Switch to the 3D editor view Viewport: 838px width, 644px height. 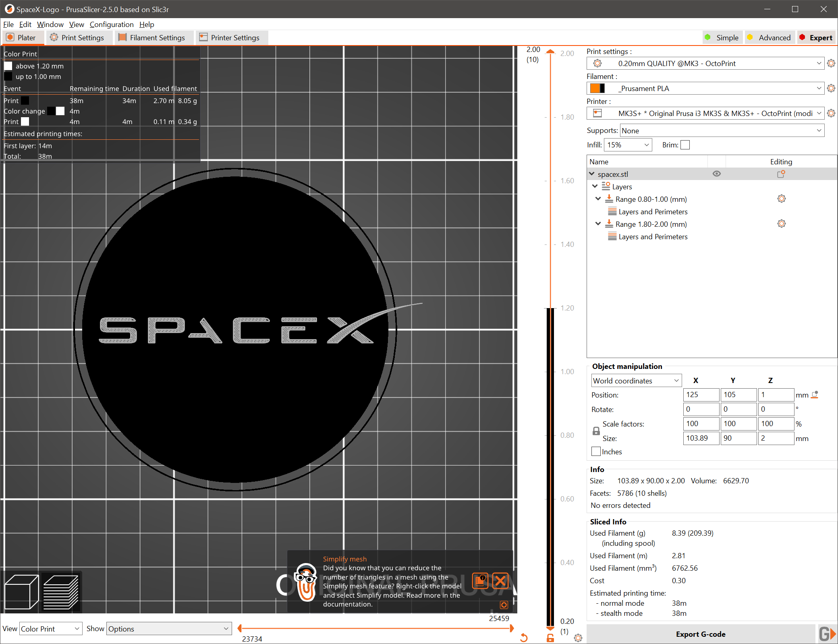(21, 592)
